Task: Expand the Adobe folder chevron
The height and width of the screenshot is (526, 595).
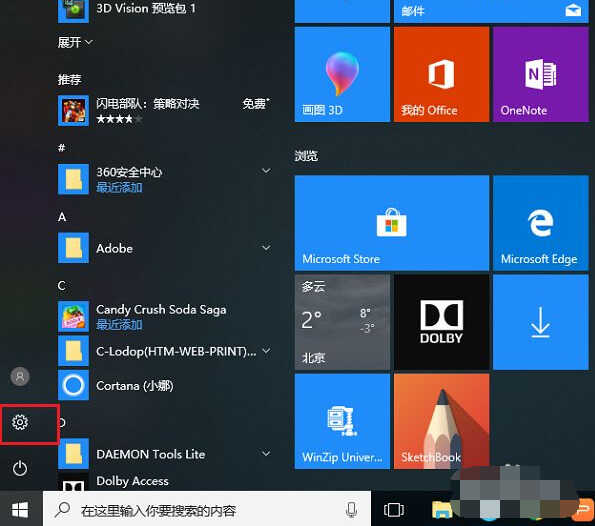Action: click(x=266, y=248)
